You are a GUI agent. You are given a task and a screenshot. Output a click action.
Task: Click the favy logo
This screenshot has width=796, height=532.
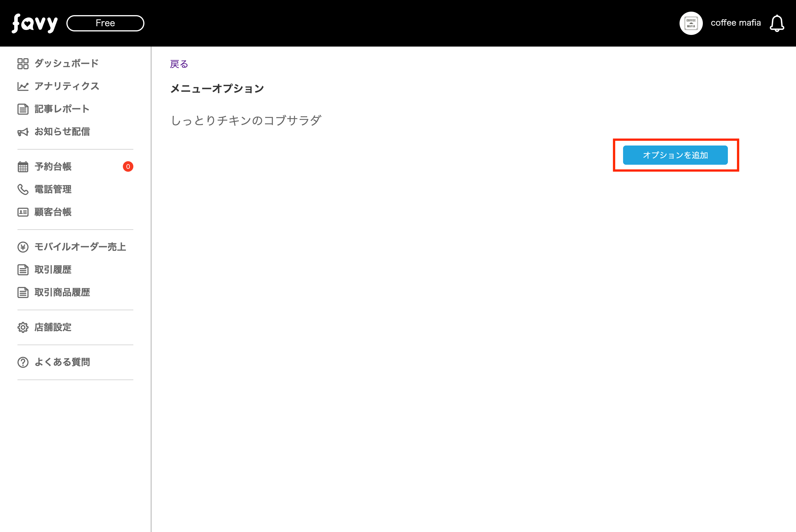pos(35,23)
